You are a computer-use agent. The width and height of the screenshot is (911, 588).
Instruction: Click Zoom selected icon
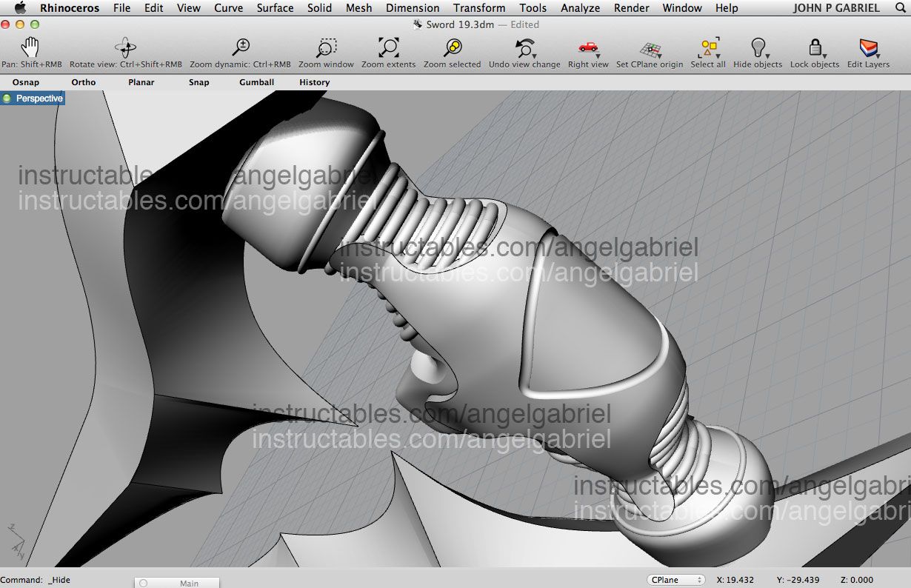pyautogui.click(x=453, y=49)
